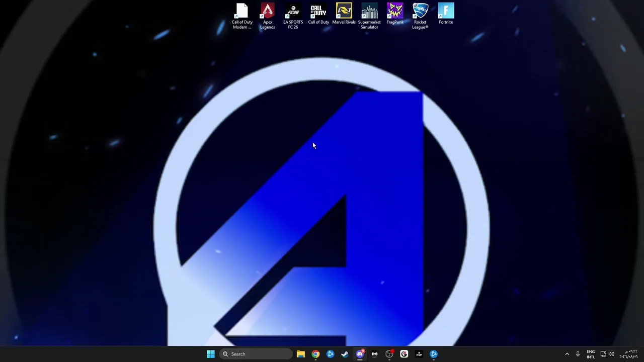Viewport: 644px width, 362px height.
Task: Show hidden system tray icons
Action: coord(567,354)
